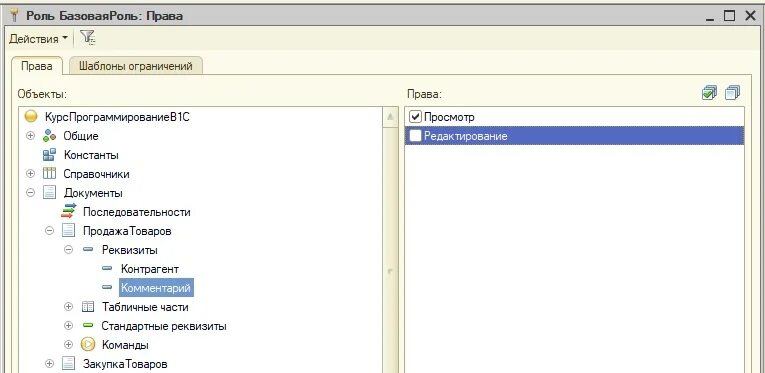Select the Редактирование row label
The image size is (765, 373).
click(x=465, y=136)
